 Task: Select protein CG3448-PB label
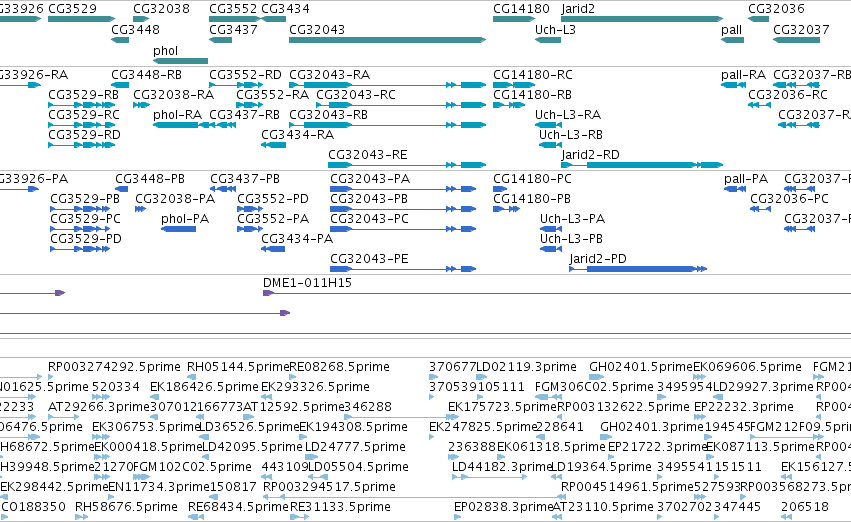pyautogui.click(x=150, y=179)
